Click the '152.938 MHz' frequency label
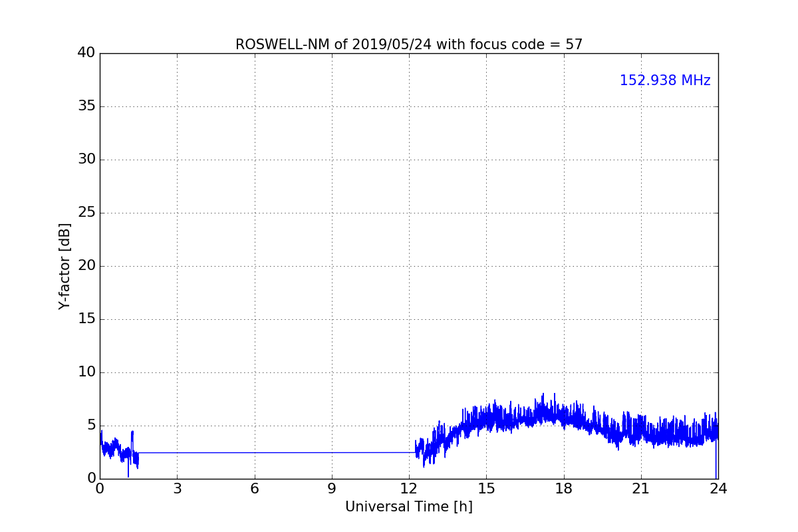This screenshot has height=532, width=798. tap(665, 80)
